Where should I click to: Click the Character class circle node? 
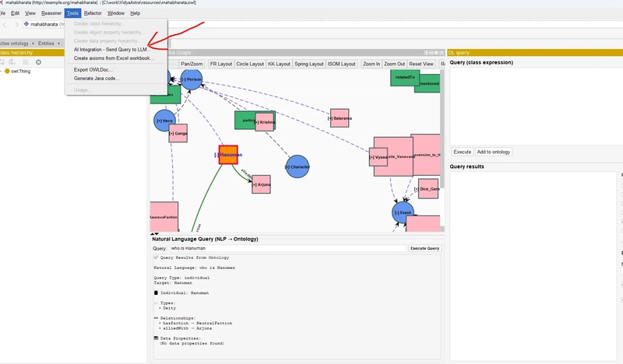297,166
